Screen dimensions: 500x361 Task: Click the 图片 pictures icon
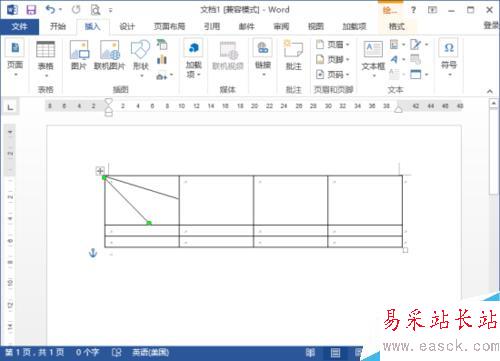pos(79,50)
